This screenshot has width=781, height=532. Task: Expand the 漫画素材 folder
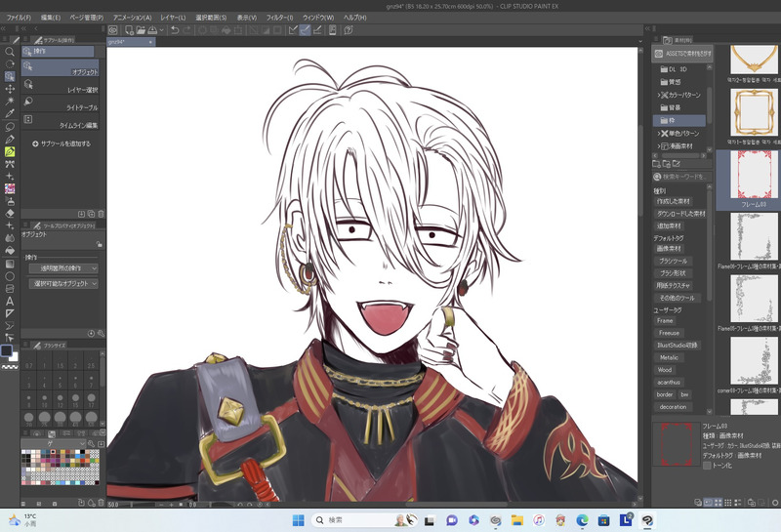click(659, 146)
